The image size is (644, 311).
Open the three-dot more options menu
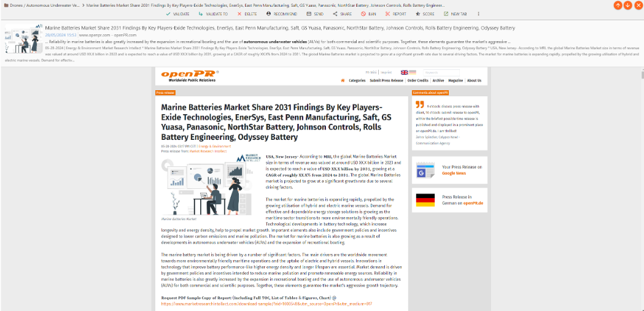tap(478, 14)
